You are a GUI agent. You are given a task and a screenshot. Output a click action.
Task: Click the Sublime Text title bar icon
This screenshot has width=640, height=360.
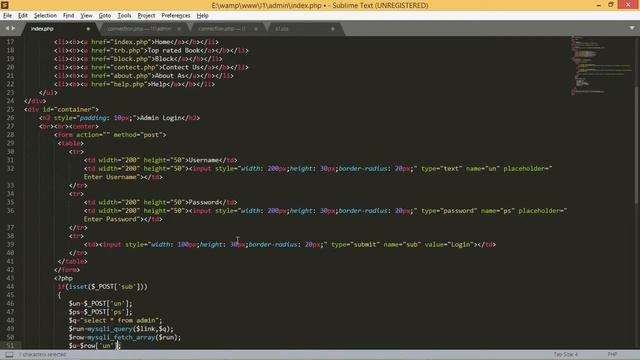tap(5, 5)
